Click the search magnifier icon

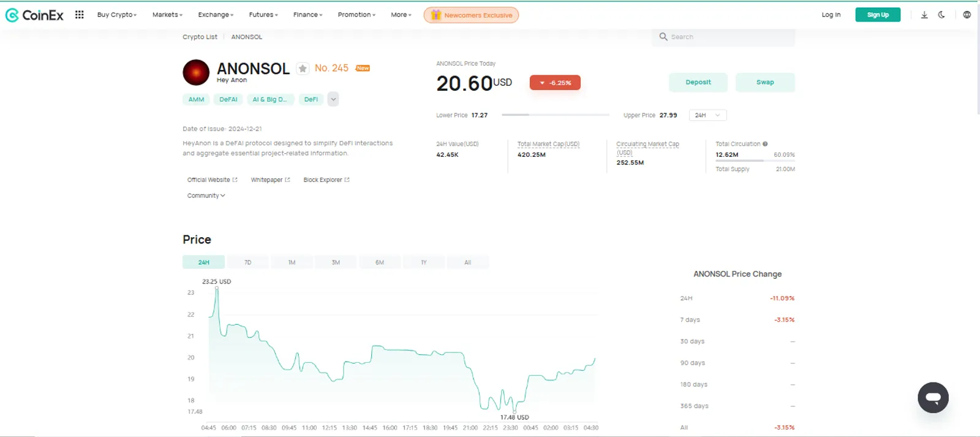[x=663, y=37]
